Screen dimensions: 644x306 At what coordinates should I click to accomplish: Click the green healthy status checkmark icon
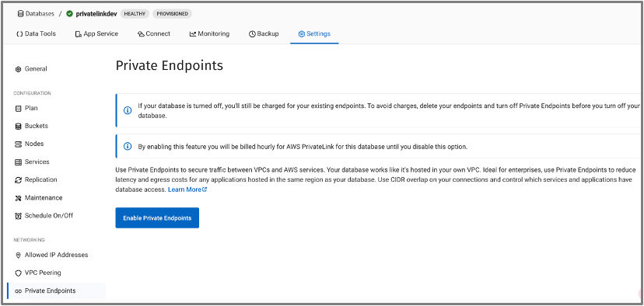click(x=69, y=14)
